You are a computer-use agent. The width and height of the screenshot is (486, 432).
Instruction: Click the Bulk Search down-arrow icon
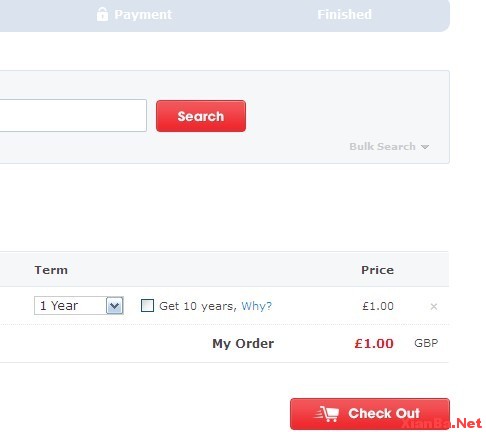click(x=425, y=147)
